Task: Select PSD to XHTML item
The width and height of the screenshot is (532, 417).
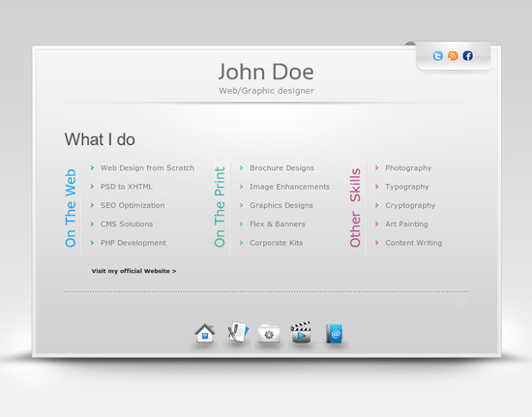Action: [127, 187]
